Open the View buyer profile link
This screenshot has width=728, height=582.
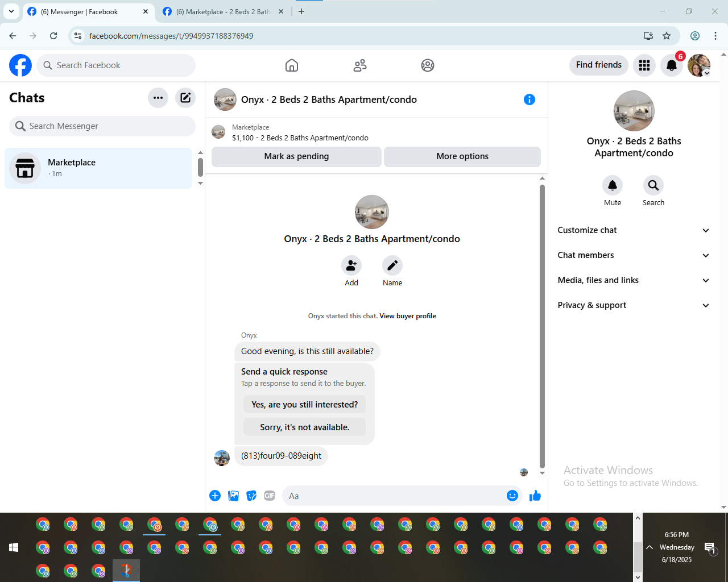408,316
